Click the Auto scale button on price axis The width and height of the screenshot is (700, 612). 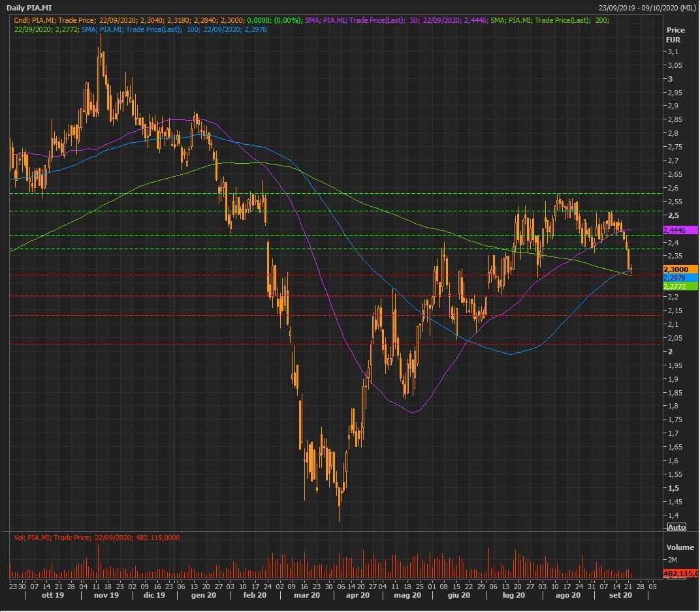point(676,527)
